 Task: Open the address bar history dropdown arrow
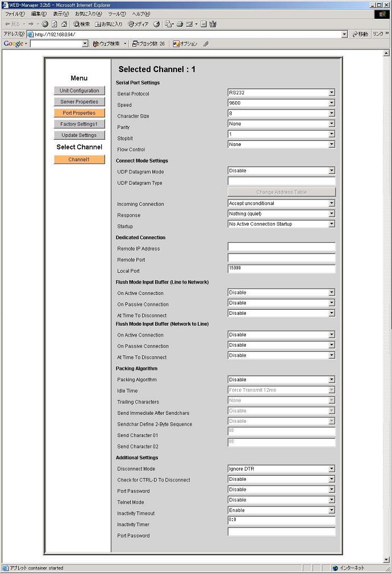344,35
